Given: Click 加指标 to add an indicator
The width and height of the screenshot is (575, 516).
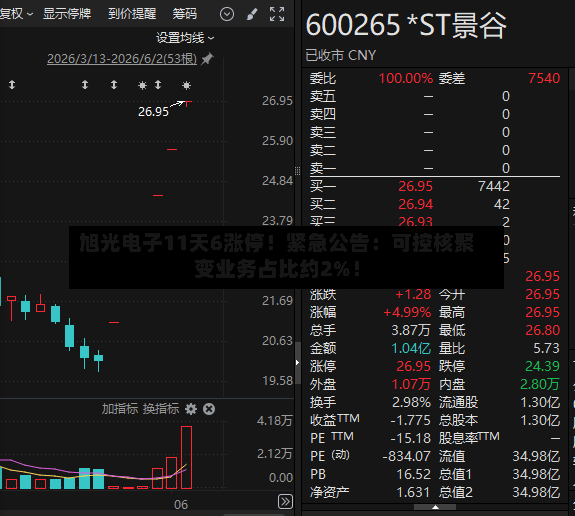Looking at the screenshot, I should pyautogui.click(x=120, y=409).
